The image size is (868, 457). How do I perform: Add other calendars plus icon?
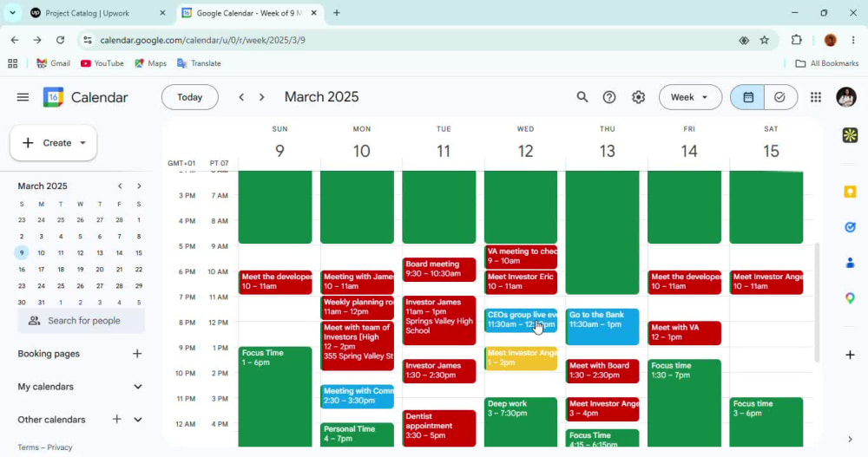(117, 420)
